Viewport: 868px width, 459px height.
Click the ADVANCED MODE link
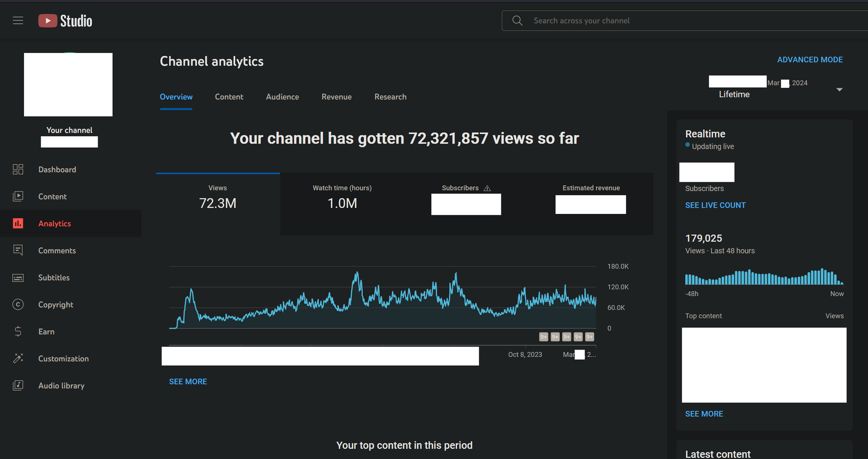810,60
